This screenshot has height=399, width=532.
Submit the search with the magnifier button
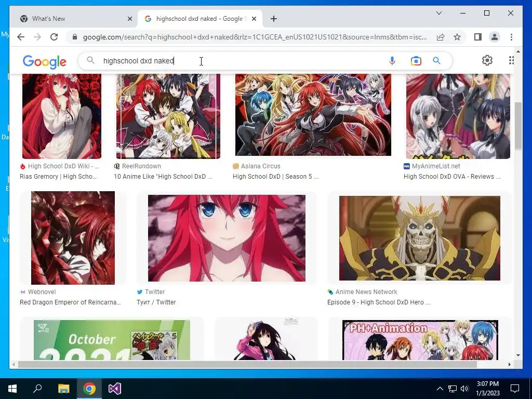[x=436, y=61]
